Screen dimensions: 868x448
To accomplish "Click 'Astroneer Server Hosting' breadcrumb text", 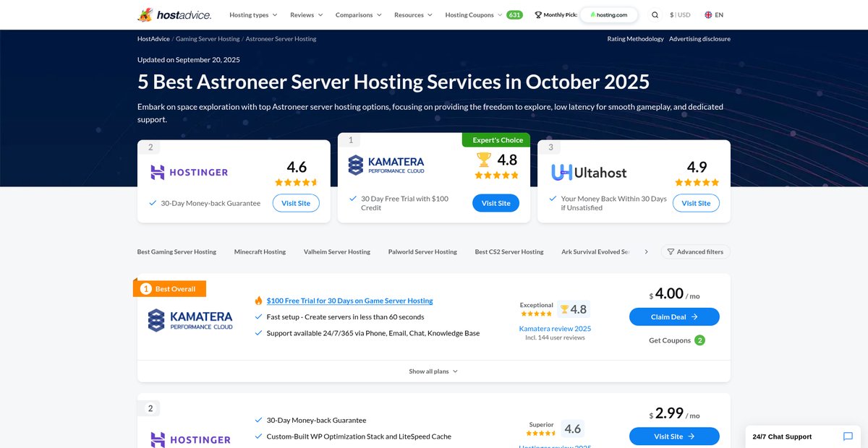I will (281, 39).
